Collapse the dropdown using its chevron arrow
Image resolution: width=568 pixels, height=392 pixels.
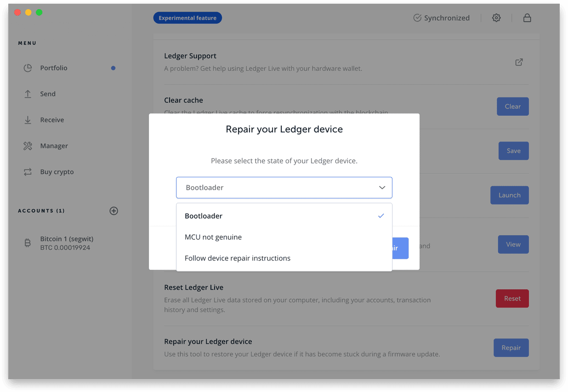click(382, 187)
